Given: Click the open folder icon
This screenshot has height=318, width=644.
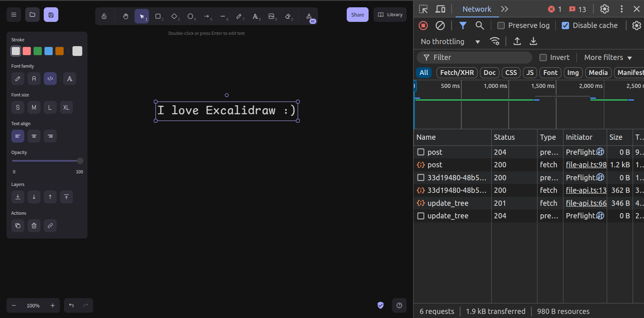Looking at the screenshot, I should click(32, 15).
